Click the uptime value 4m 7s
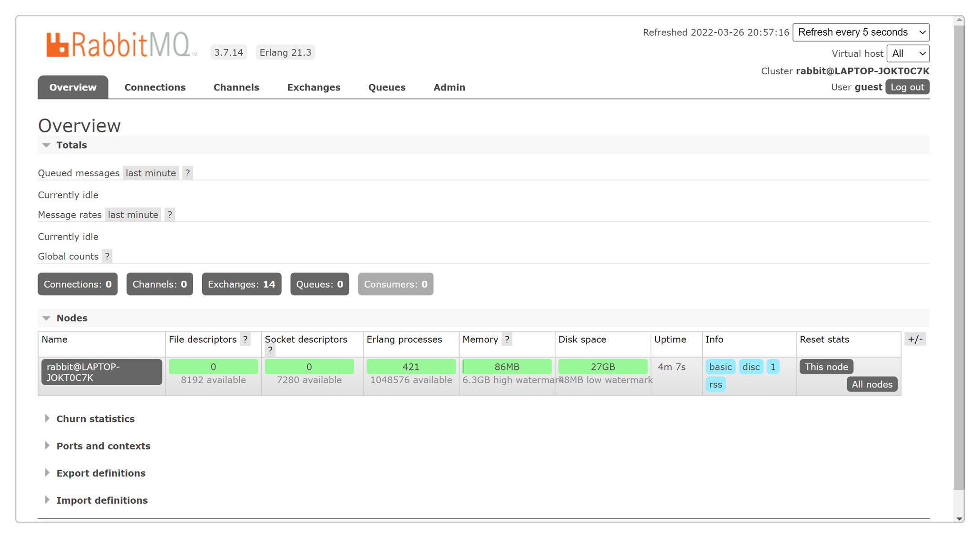The image size is (980, 538). coord(672,367)
